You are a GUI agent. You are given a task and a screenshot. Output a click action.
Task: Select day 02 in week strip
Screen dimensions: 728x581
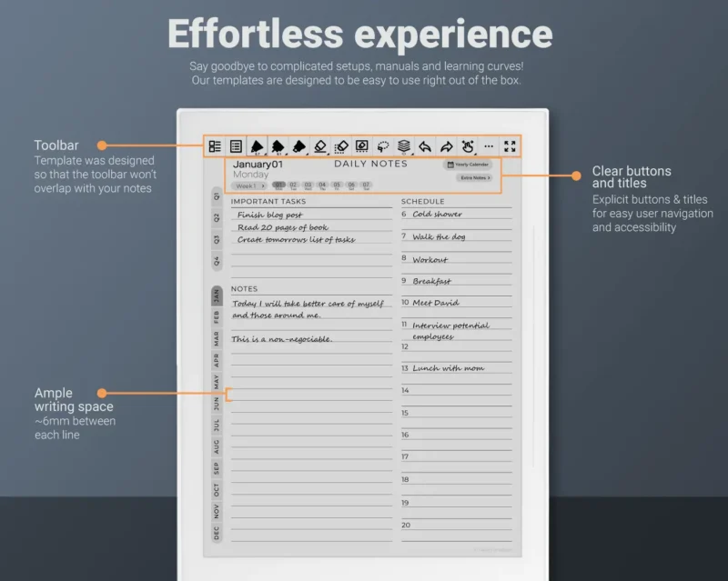pyautogui.click(x=293, y=185)
